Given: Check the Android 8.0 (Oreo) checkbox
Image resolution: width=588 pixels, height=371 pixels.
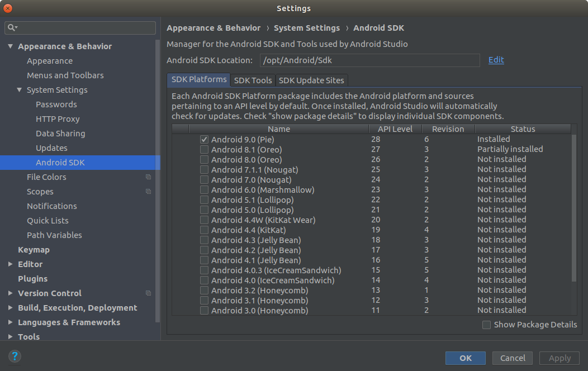Looking at the screenshot, I should pyautogui.click(x=204, y=160).
